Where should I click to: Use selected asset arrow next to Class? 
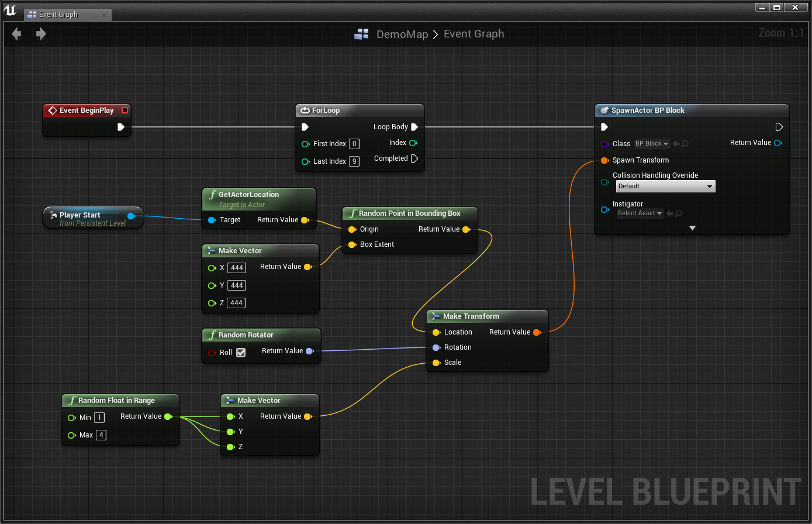pyautogui.click(x=676, y=143)
